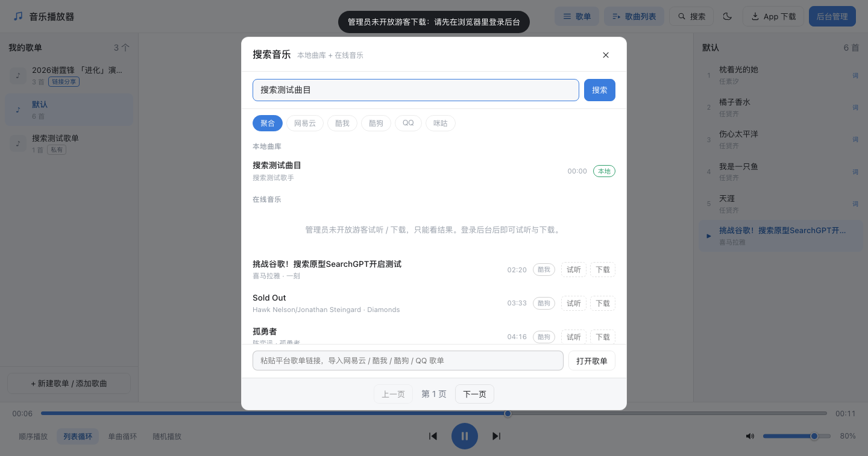This screenshot has height=456, width=868.
Task: Mute audio via the speaker icon
Action: point(750,436)
